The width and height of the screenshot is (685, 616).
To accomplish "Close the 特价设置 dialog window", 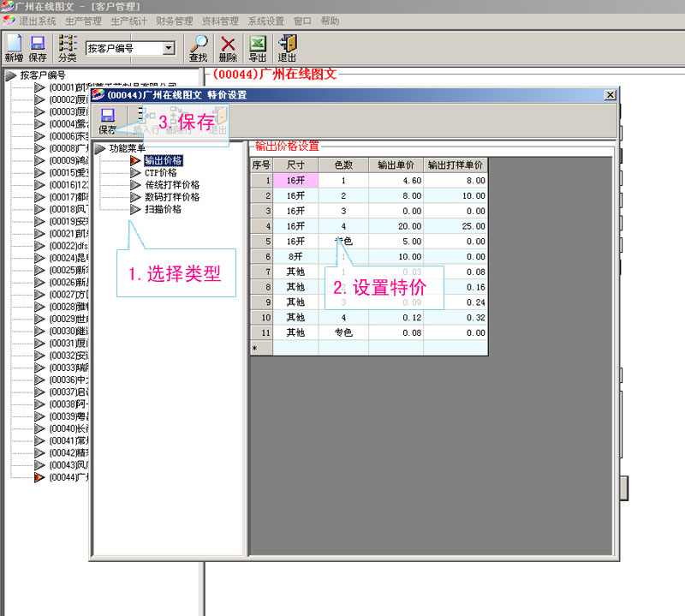I will (x=611, y=95).
